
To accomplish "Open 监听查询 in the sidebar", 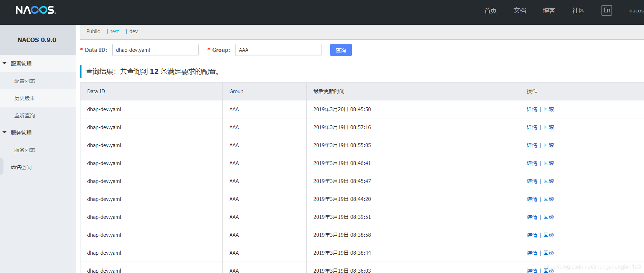I will 25,116.
